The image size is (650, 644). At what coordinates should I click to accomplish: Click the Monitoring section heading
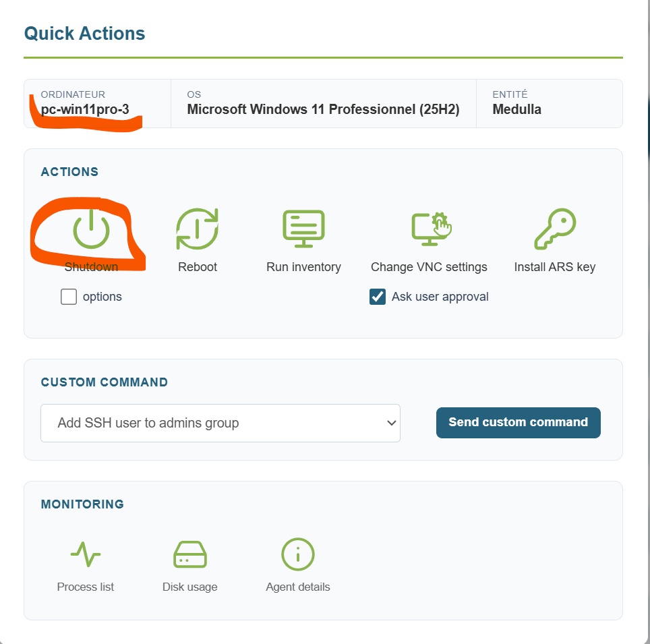(82, 504)
